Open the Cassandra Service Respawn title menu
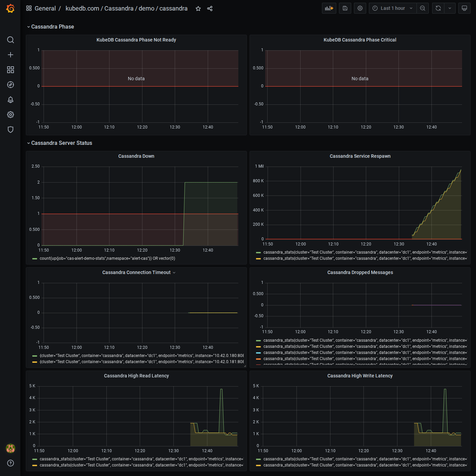The image size is (476, 476). [360, 156]
